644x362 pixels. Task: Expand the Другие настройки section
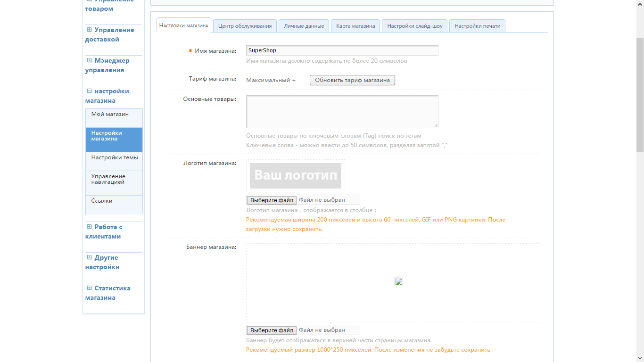[x=89, y=257]
